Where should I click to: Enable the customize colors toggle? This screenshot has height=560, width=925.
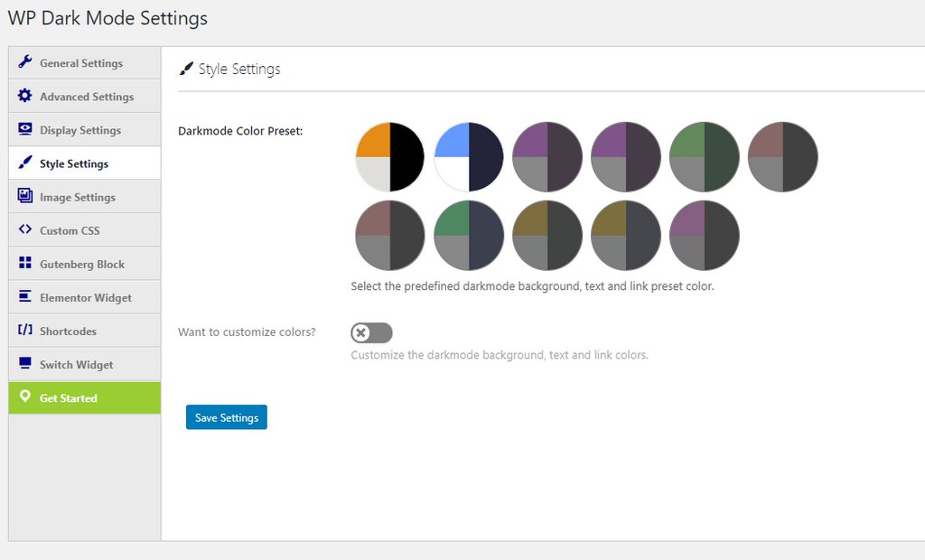click(x=371, y=333)
